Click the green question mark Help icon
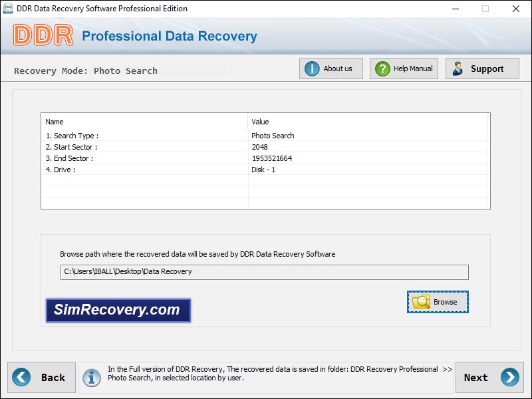The image size is (532, 399). click(x=382, y=68)
